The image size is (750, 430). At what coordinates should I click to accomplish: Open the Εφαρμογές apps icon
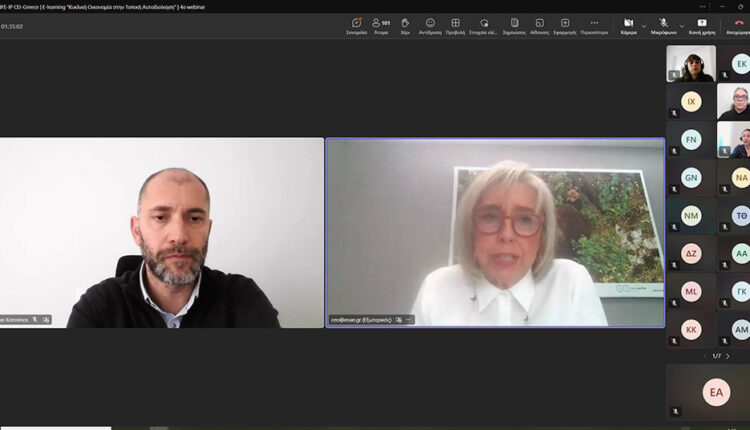564,23
